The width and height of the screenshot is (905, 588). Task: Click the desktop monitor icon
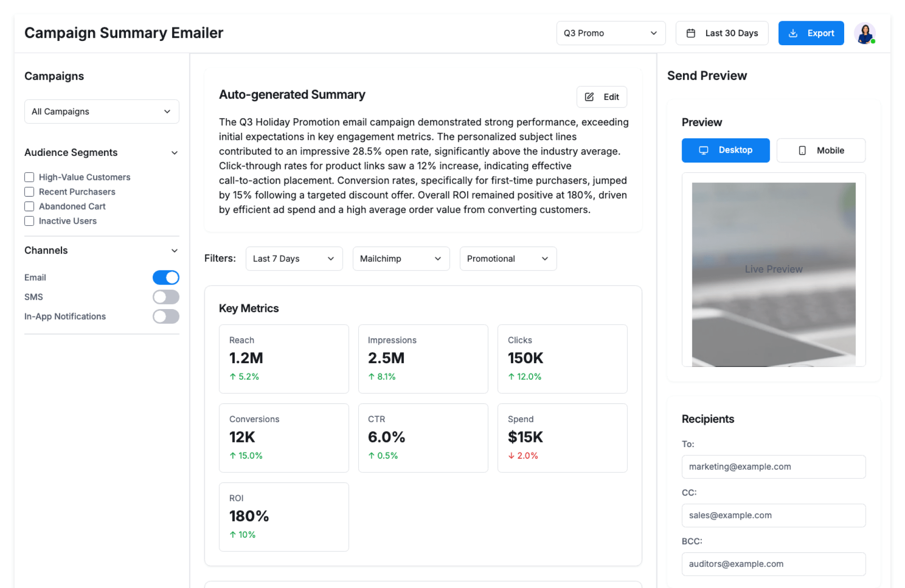[704, 150]
